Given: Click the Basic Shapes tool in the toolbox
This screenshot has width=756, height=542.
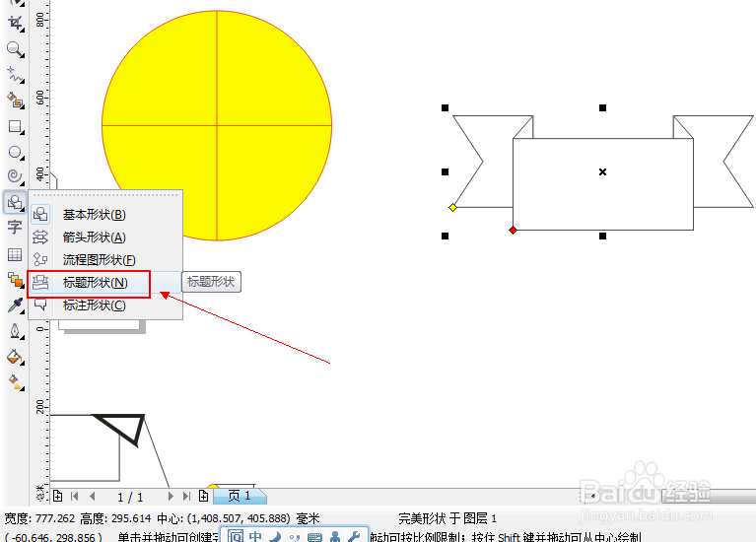Looking at the screenshot, I should [15, 202].
